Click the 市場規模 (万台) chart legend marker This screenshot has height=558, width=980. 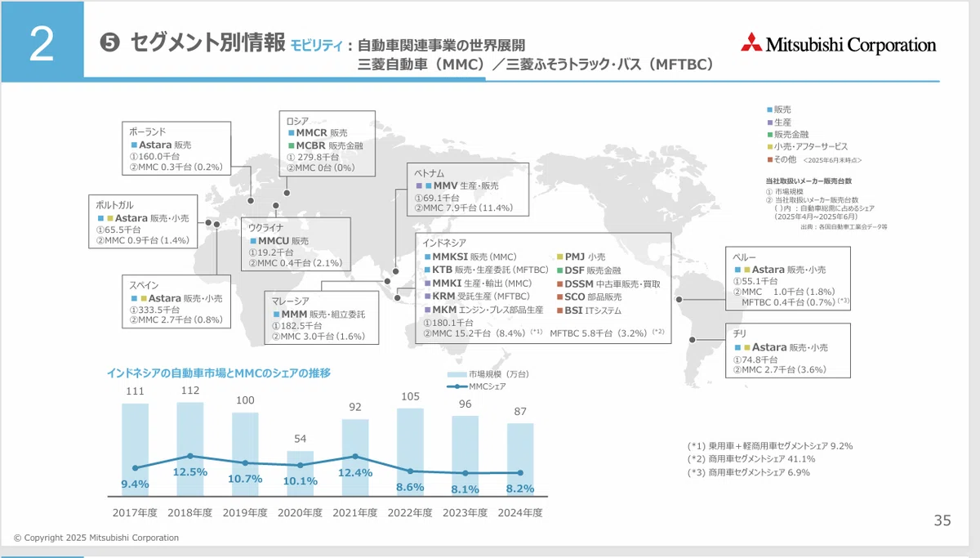click(x=456, y=373)
